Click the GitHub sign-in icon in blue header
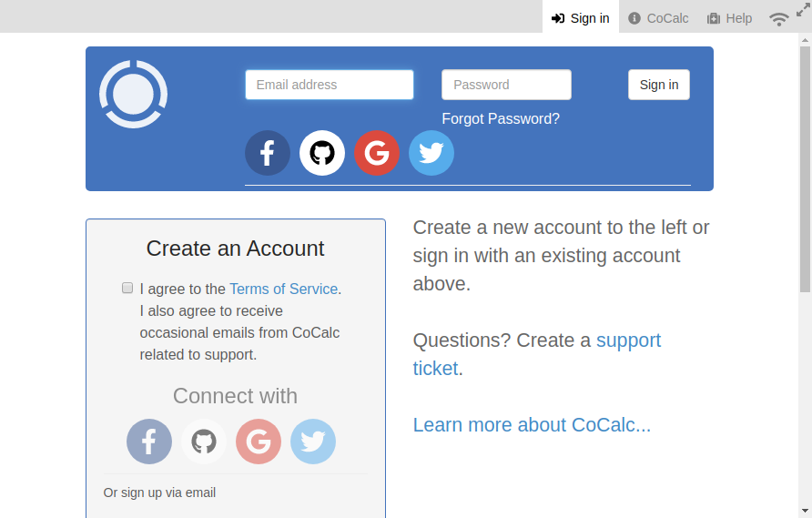Viewport: 812px width, 518px height. (322, 153)
